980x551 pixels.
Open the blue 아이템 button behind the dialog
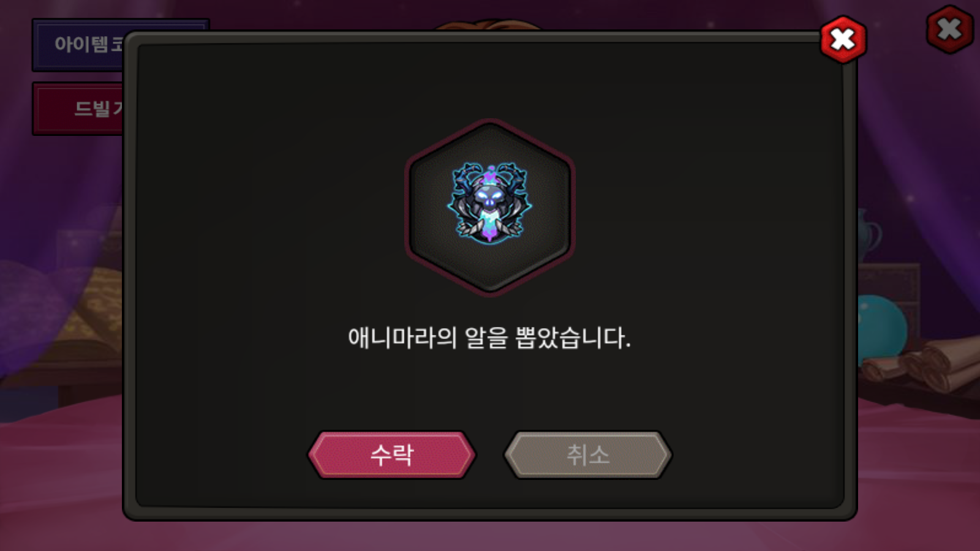click(78, 45)
